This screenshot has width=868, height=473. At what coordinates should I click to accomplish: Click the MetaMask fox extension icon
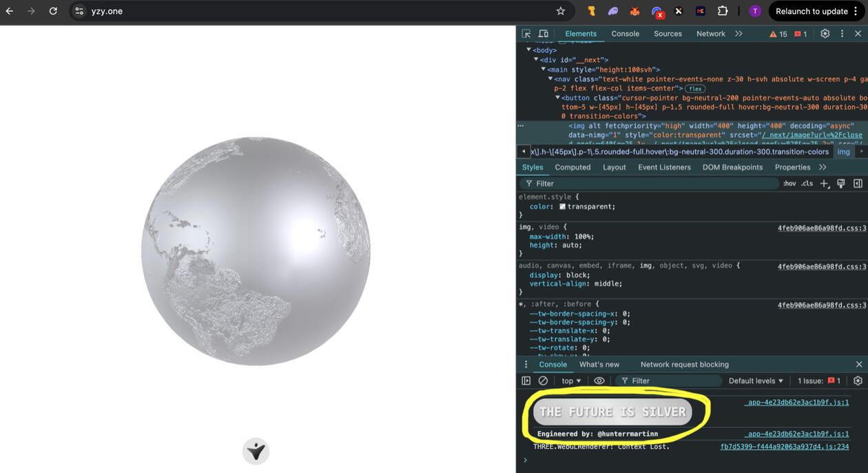point(634,11)
